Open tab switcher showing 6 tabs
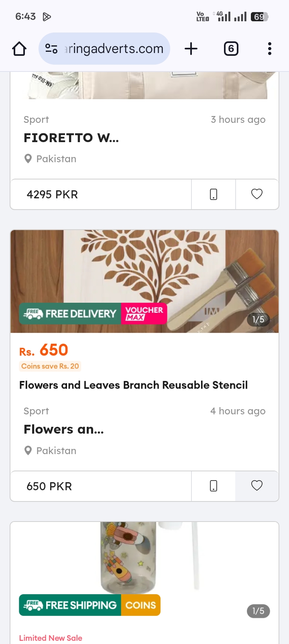This screenshot has width=289, height=644. (x=231, y=49)
